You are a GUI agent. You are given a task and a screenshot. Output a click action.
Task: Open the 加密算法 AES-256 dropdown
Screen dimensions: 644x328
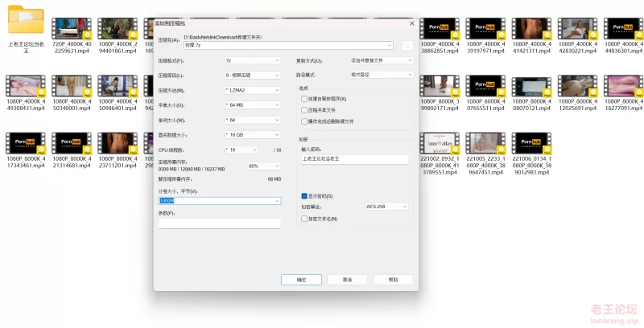point(386,207)
